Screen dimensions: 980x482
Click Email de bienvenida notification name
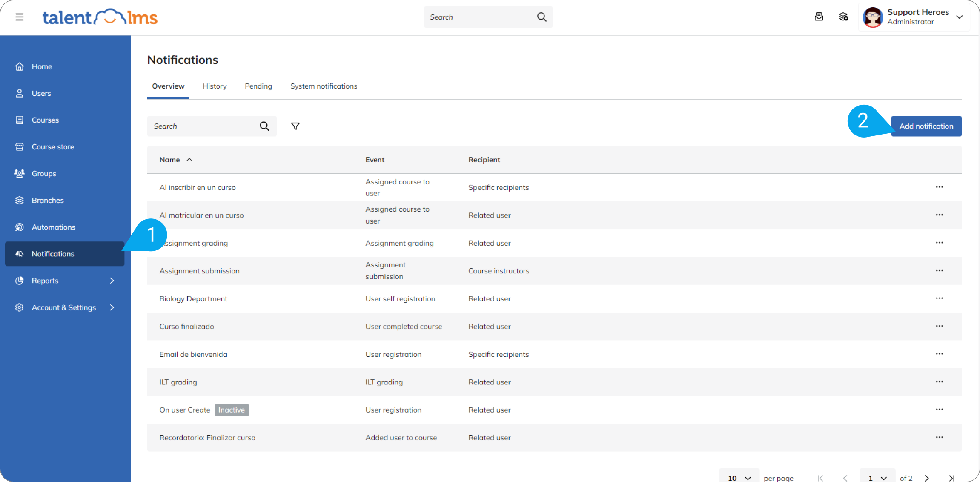[x=193, y=355]
